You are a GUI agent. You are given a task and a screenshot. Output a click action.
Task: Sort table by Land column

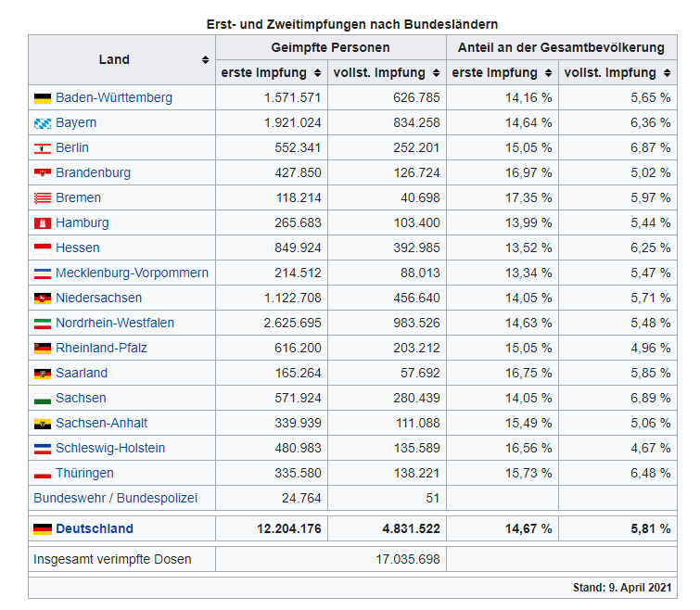(205, 60)
